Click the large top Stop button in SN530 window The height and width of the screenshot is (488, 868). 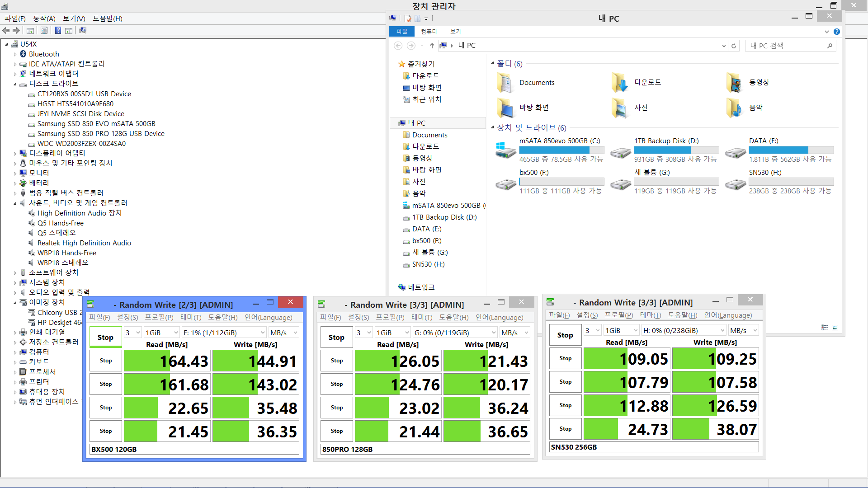tap(565, 335)
